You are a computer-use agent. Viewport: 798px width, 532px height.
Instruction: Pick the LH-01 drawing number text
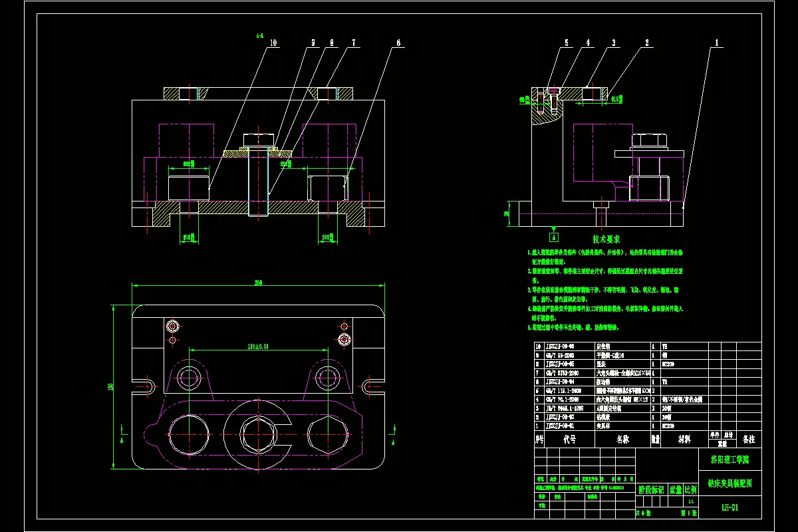[730, 507]
